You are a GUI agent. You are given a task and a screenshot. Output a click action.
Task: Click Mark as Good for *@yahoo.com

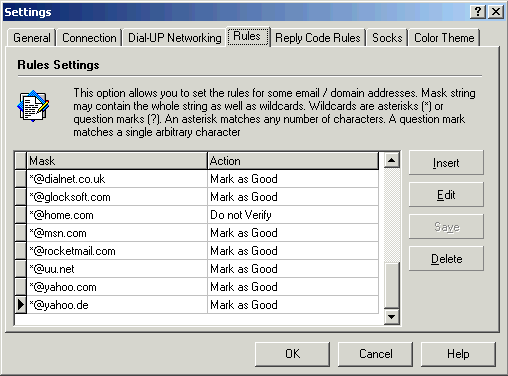coord(293,287)
